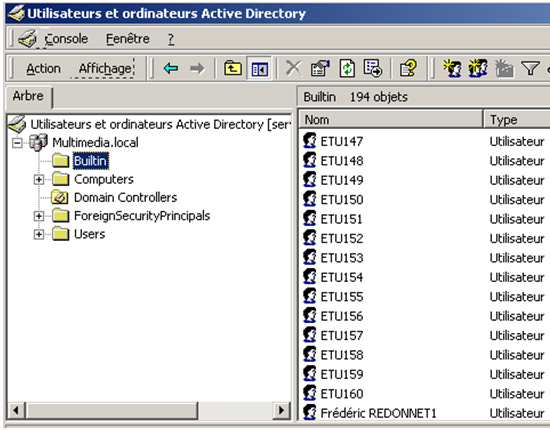Select user Frédéric REDONNET1 in list
550x430 pixels.
click(378, 413)
